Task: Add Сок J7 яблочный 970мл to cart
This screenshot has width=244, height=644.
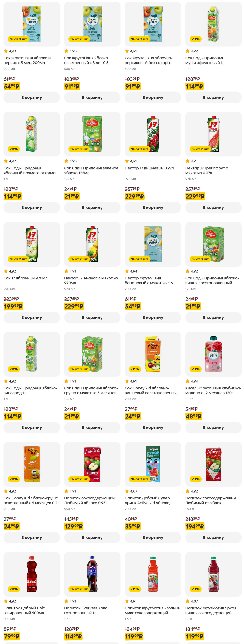Action: point(32,318)
